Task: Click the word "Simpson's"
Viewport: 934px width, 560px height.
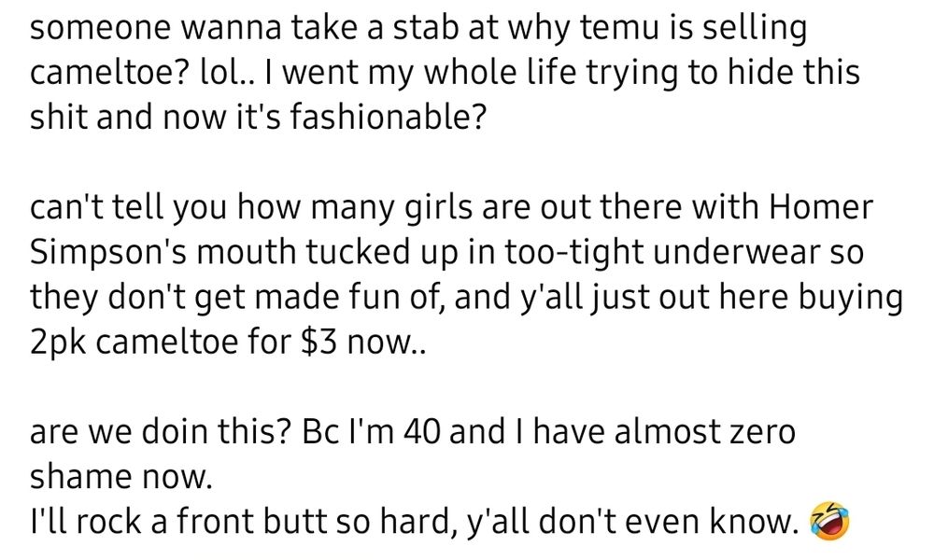Action: point(107,254)
